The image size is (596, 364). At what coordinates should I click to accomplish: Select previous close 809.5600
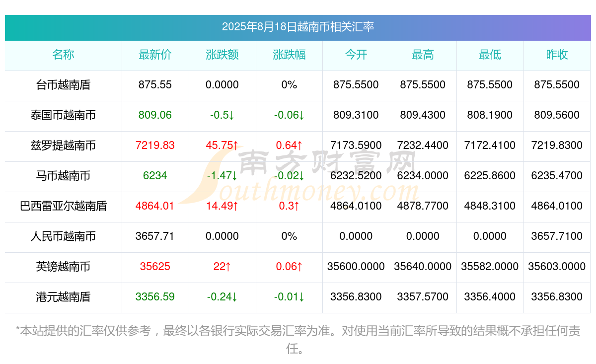[x=557, y=115]
